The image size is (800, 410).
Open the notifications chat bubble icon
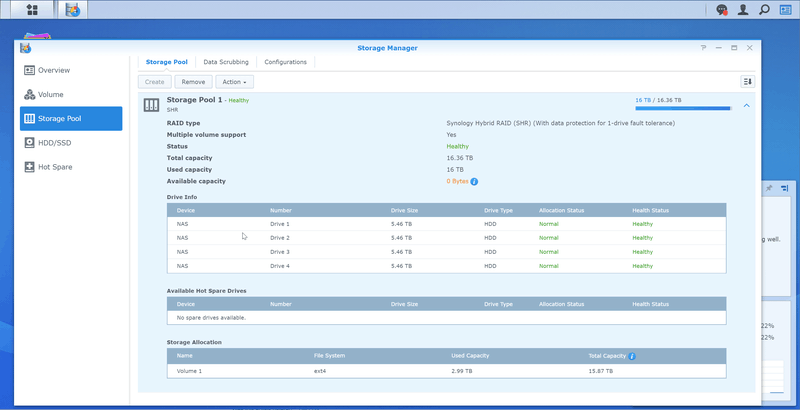722,10
